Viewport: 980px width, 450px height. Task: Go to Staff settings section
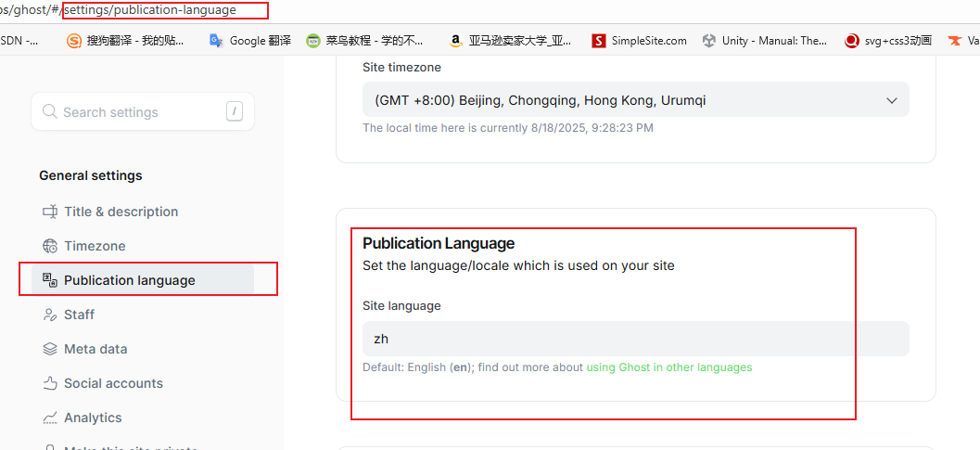[x=79, y=315]
